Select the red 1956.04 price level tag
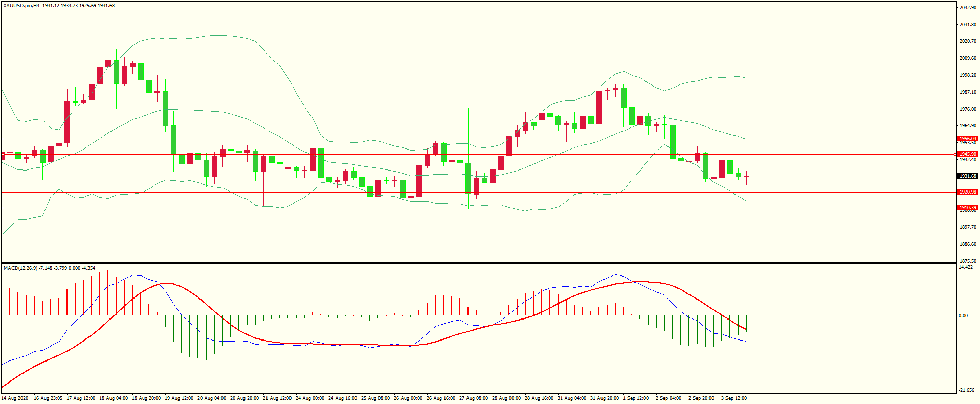The width and height of the screenshot is (980, 404). pos(968,139)
